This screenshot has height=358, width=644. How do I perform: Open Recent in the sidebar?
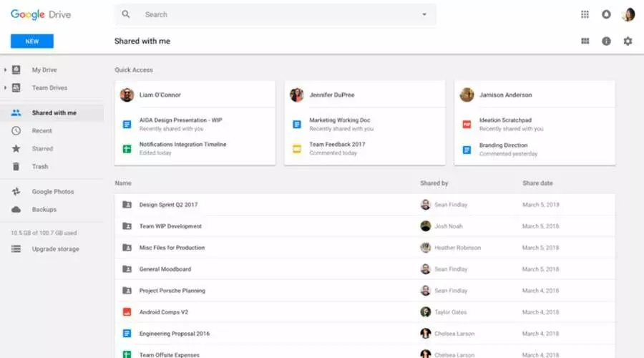(42, 131)
